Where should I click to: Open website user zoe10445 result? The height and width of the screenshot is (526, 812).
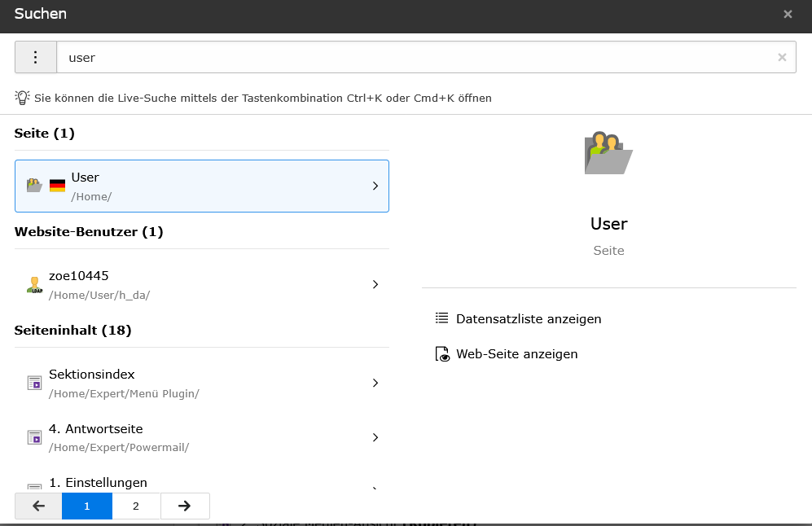(x=202, y=284)
